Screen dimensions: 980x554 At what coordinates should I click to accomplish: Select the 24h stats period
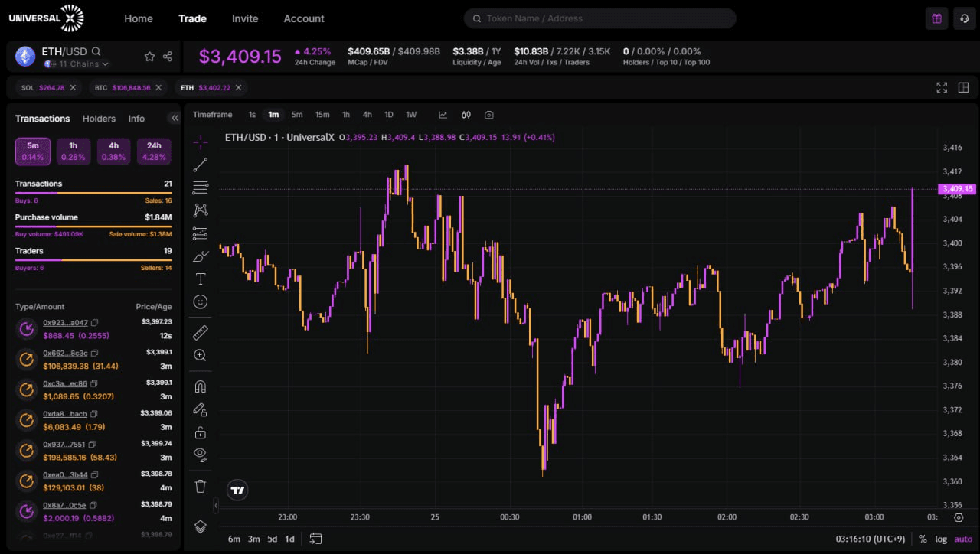154,151
